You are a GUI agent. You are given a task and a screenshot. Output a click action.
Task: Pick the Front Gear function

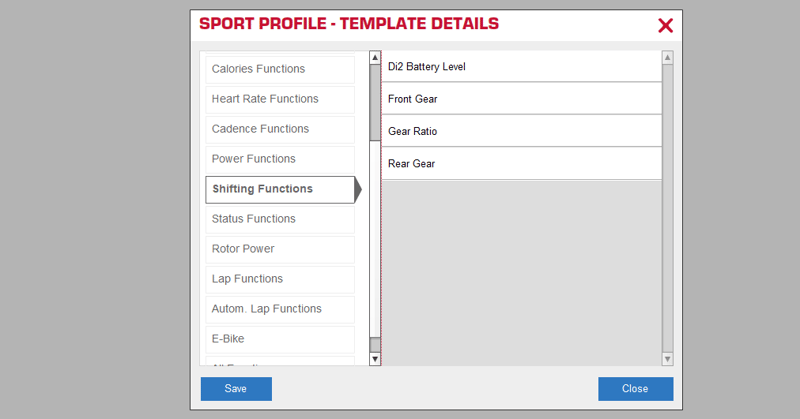(x=520, y=99)
